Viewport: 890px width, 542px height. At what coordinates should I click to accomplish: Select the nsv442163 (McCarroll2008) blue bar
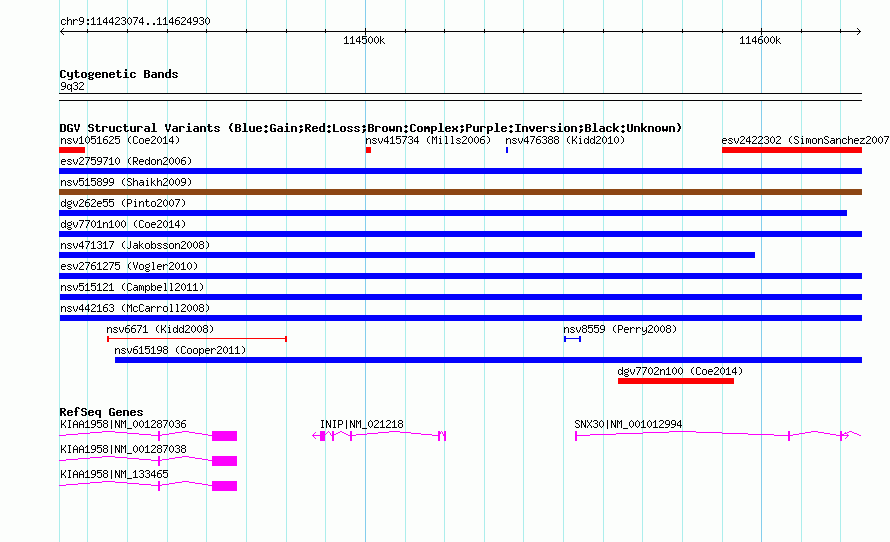[460, 318]
